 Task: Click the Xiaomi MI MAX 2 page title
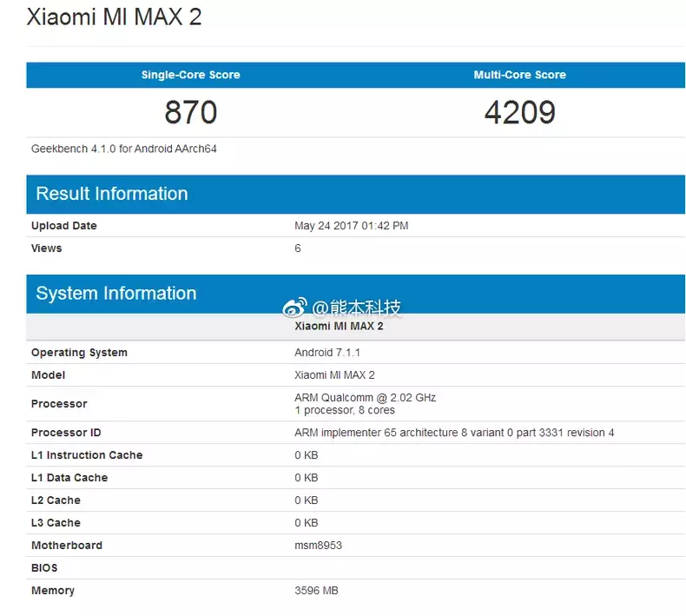coord(114,17)
